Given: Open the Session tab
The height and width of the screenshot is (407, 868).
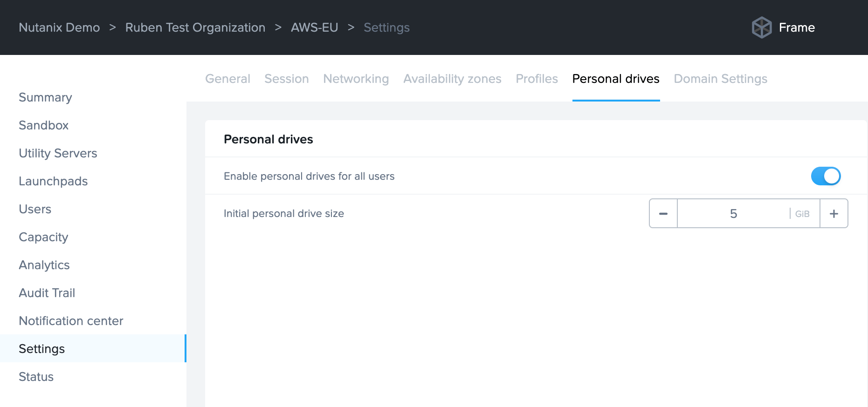Looking at the screenshot, I should [286, 79].
